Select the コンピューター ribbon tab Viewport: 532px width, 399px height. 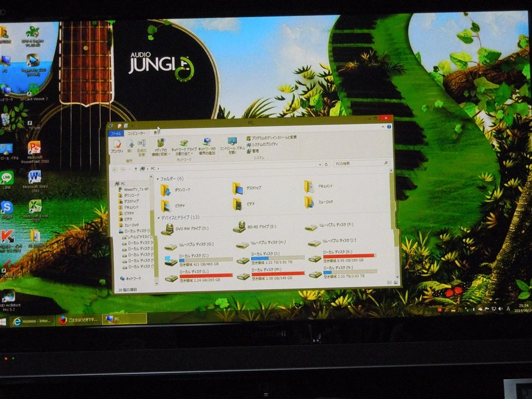click(137, 133)
